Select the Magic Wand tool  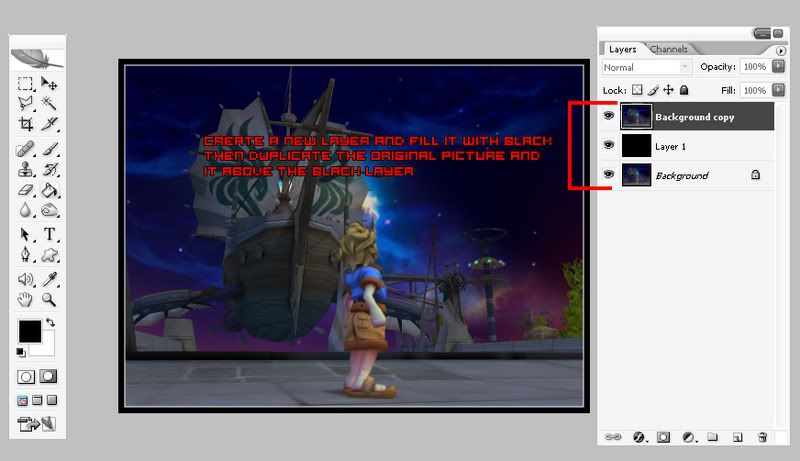(x=49, y=104)
